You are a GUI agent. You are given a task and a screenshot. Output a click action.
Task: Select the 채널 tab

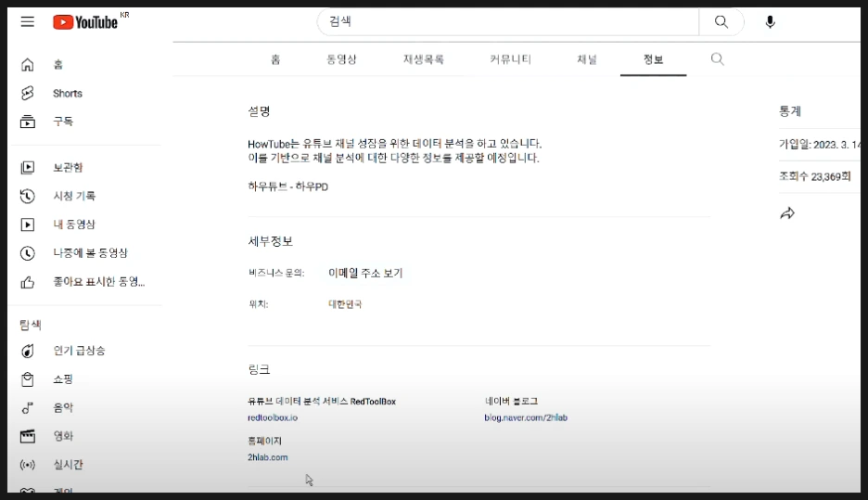[x=587, y=59]
